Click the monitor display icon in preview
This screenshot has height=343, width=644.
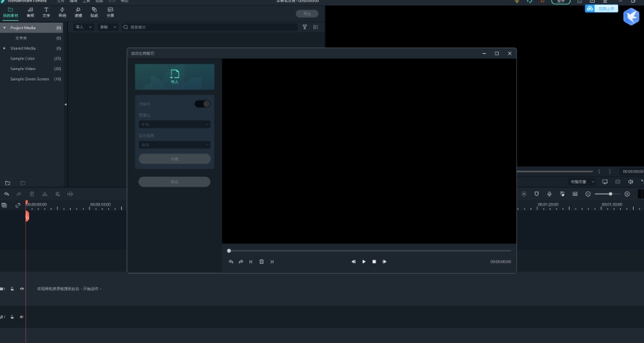604,182
